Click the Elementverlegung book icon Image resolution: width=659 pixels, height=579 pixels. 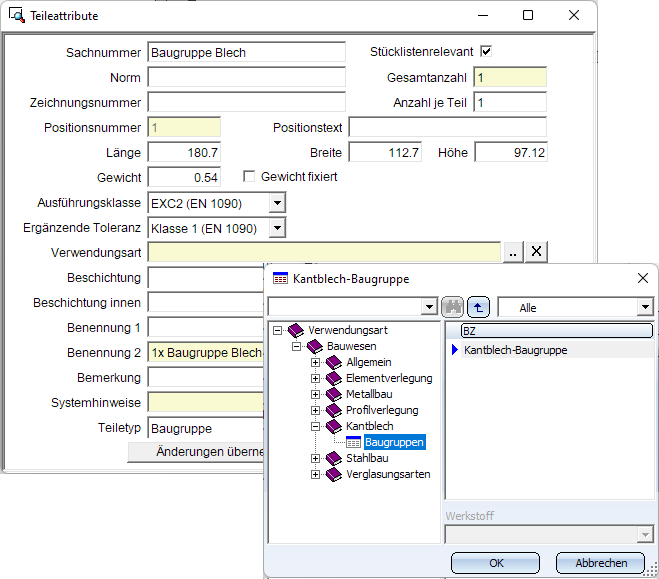point(334,378)
